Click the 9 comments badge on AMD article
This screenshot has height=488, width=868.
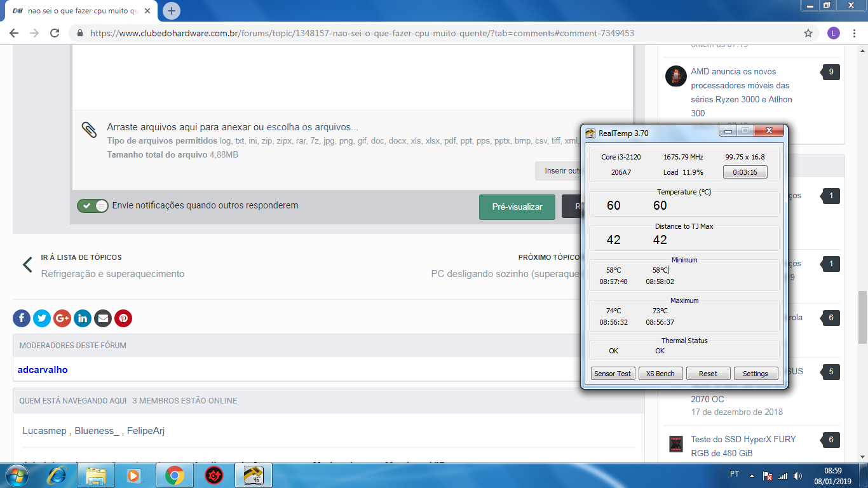click(831, 72)
